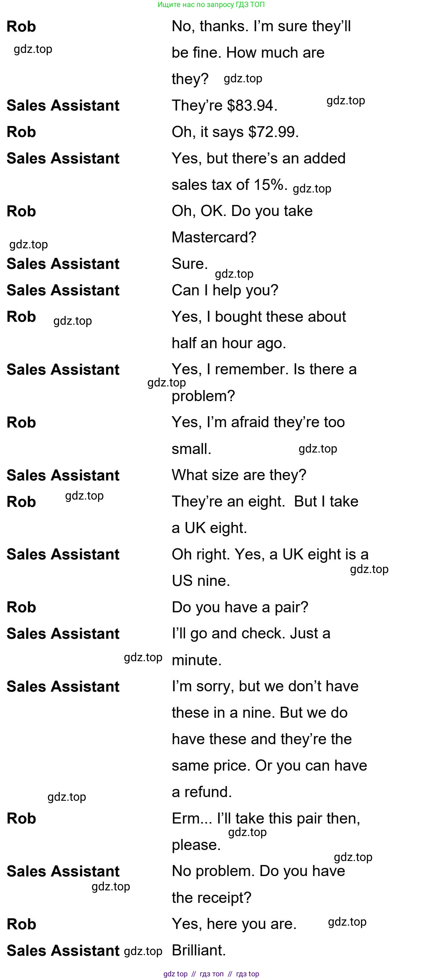This screenshot has width=423, height=980.
Task: Click the text "a refund."
Action: [x=202, y=792]
